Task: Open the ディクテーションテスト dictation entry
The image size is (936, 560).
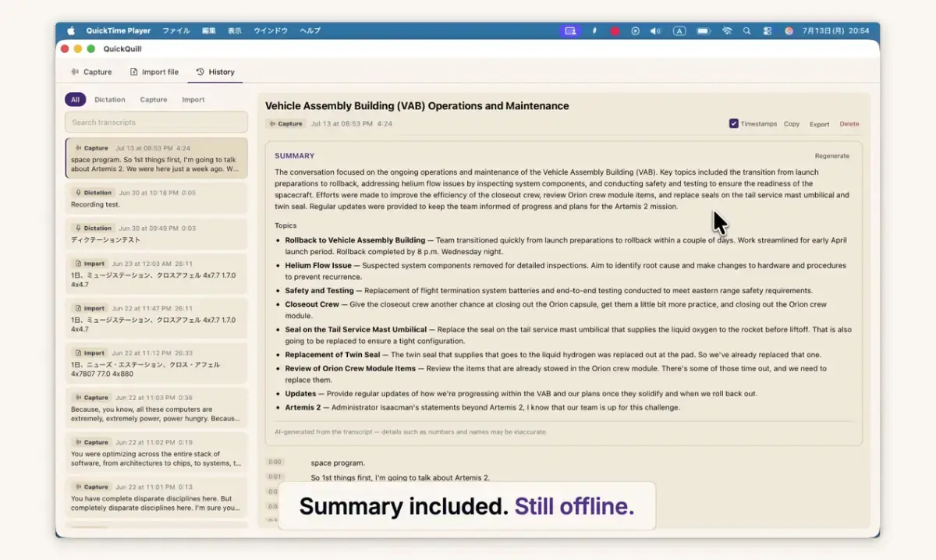Action: pyautogui.click(x=156, y=234)
